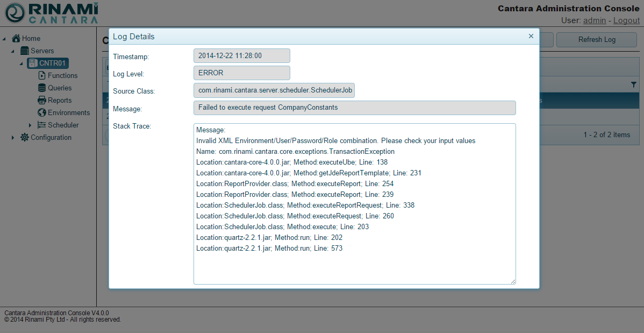
Task: Select the CNTR01 server node
Action: point(53,63)
